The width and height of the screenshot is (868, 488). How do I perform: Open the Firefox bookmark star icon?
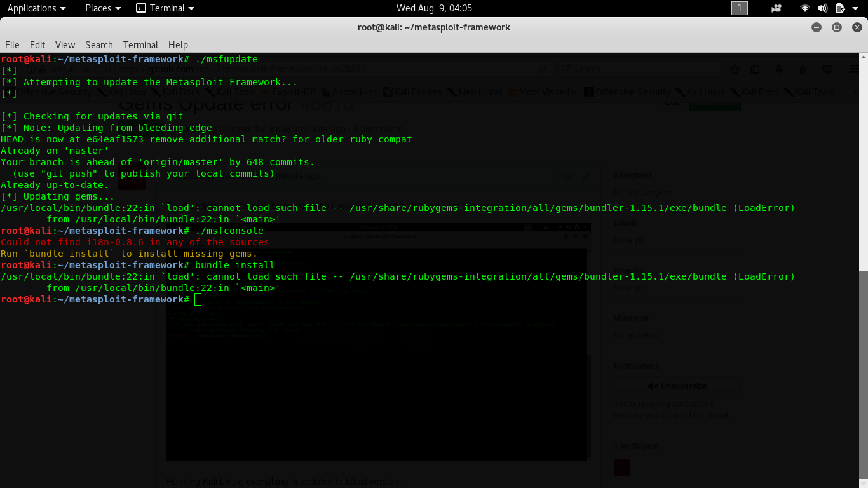click(735, 69)
